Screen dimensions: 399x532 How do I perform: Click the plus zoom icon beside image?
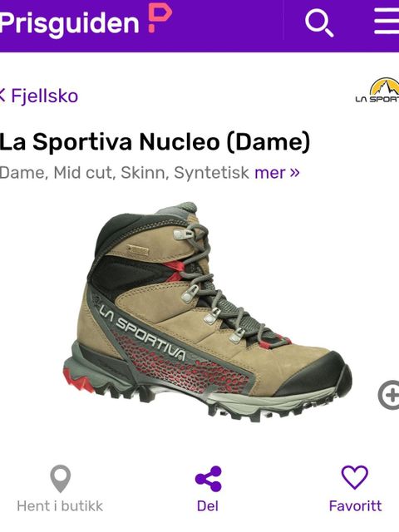[x=389, y=395]
